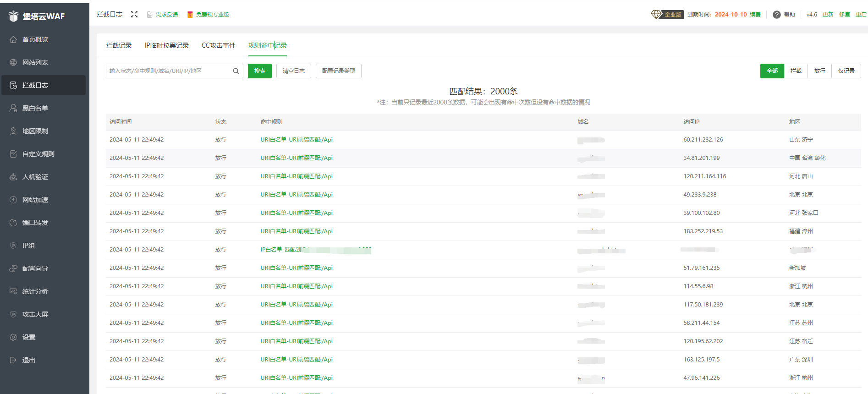Click the 企业版 diamond badge
Screen dimensions: 868x394
coord(667,15)
